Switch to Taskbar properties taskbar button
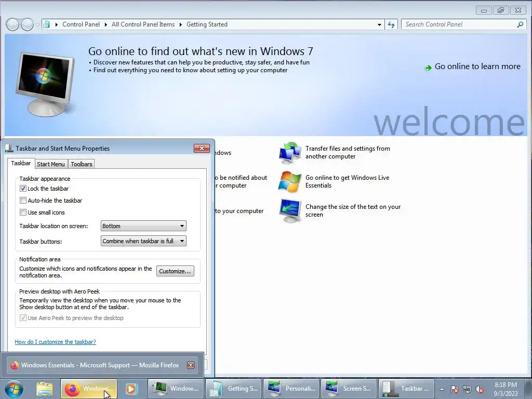The image size is (532, 399). 406,389
